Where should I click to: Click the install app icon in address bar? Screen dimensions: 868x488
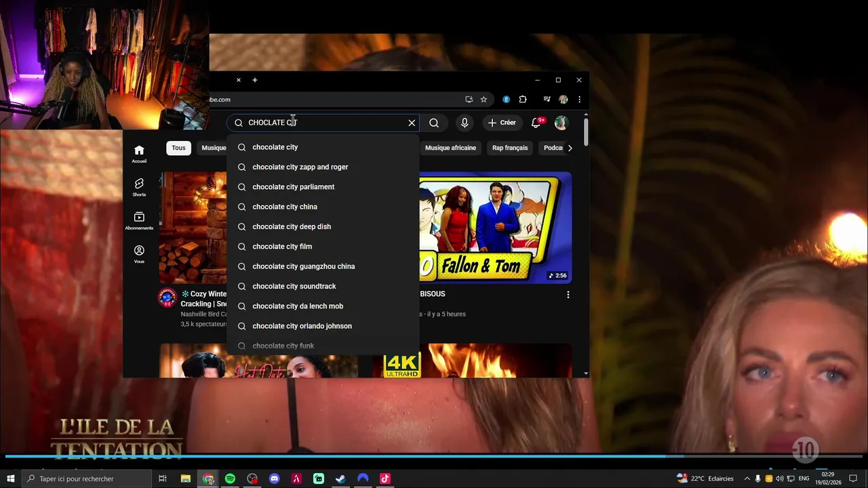click(469, 100)
